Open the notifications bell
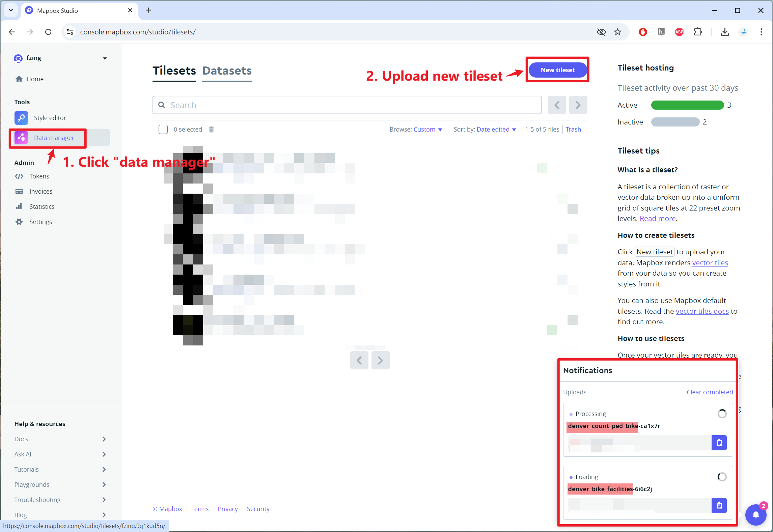 coord(756,514)
